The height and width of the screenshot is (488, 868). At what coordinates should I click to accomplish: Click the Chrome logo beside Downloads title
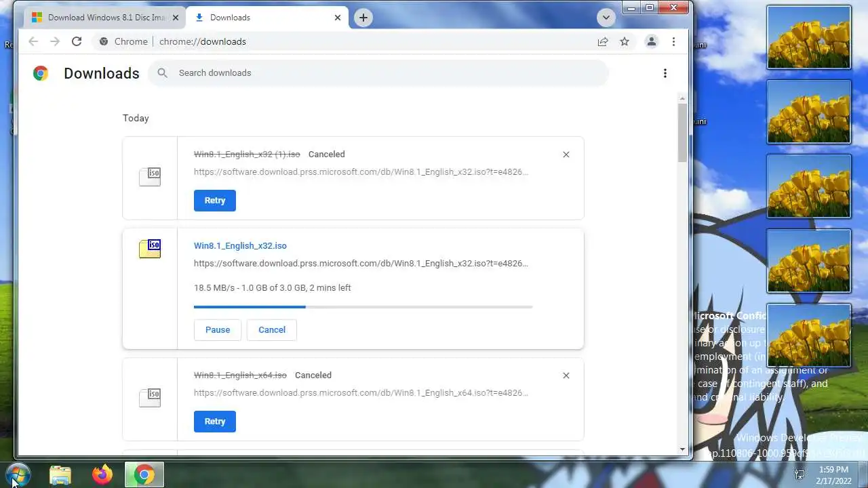point(41,73)
